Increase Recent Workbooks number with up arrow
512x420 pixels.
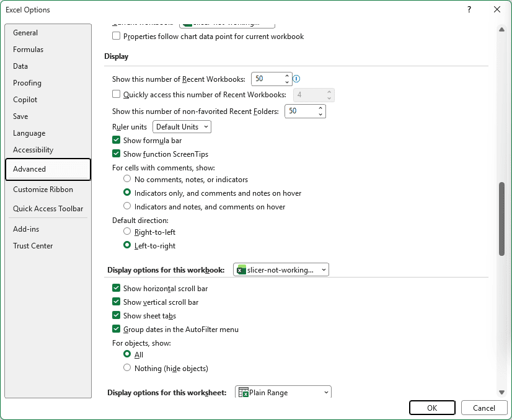click(x=287, y=76)
